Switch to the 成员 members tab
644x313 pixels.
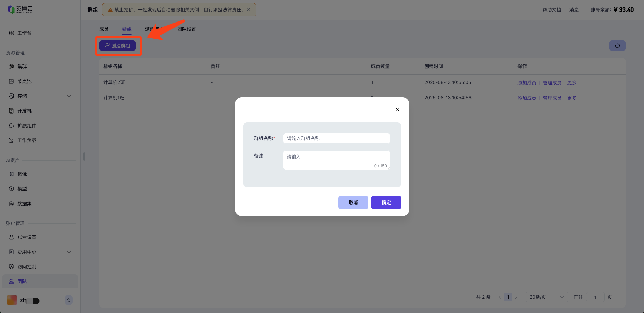coord(104,29)
